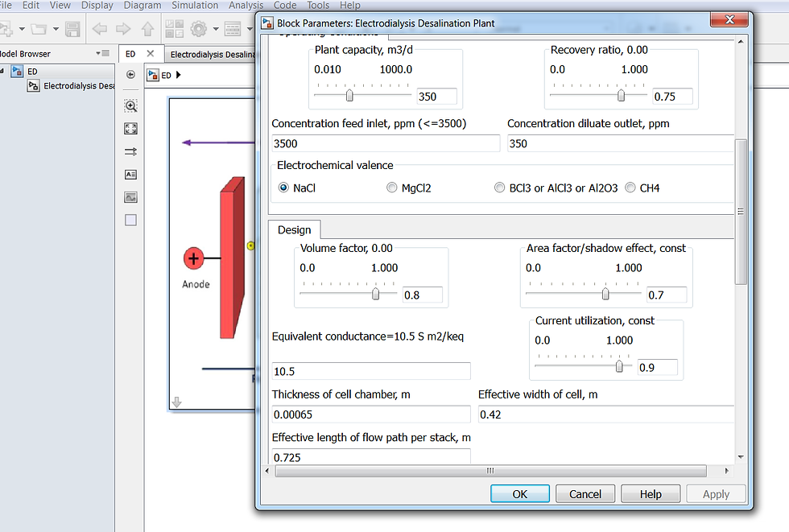The height and width of the screenshot is (532, 789).
Task: Open the open-file dropdown arrow
Action: 56,29
